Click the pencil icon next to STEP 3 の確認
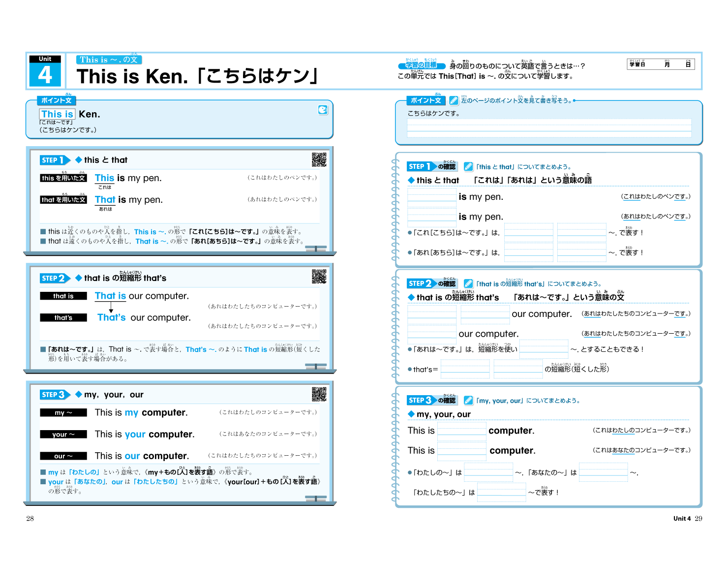Screen dimensions: 728x563 pyautogui.click(x=468, y=401)
